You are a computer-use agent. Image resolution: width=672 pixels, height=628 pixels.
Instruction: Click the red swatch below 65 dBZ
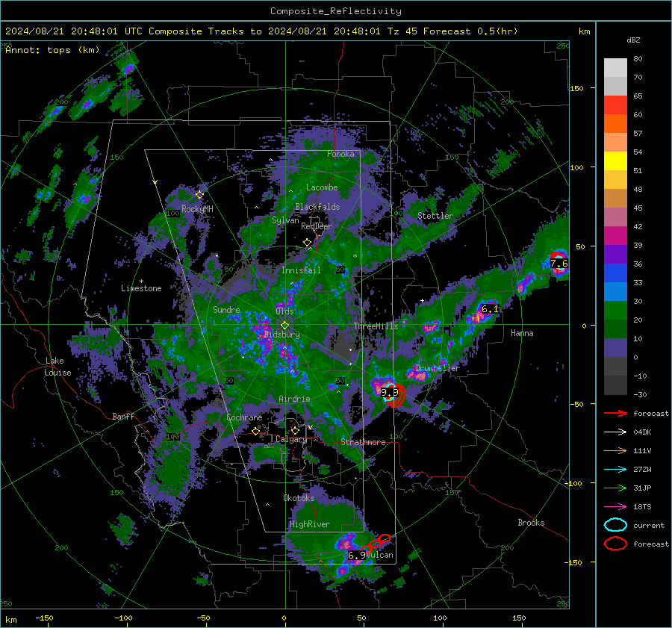click(x=615, y=105)
